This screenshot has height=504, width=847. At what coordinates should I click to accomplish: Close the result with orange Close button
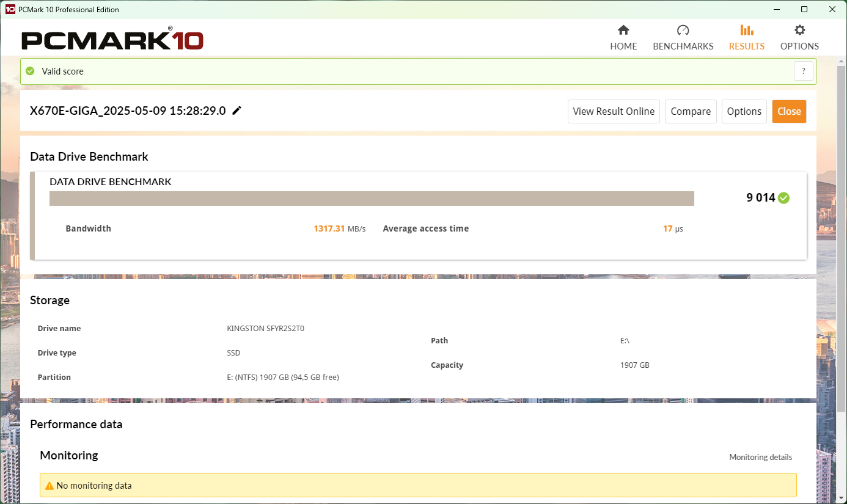pyautogui.click(x=789, y=111)
